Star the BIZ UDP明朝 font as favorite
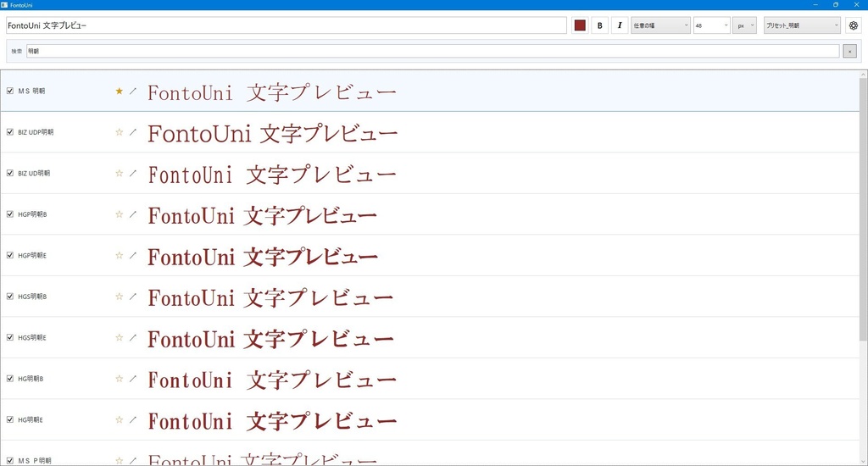Screen dimensions: 868x466 coord(119,131)
